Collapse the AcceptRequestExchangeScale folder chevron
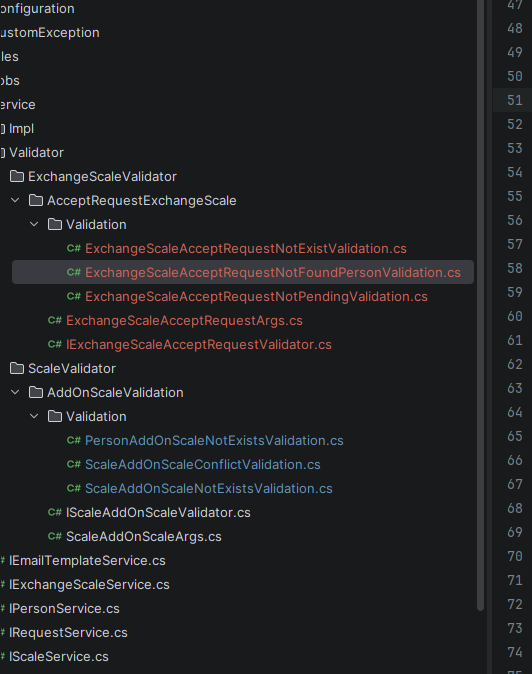This screenshot has height=674, width=532. coord(15,200)
